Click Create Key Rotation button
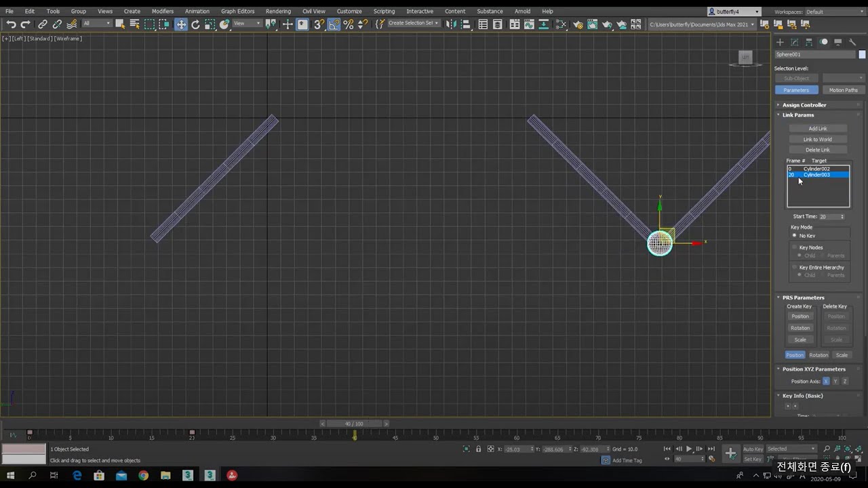 coord(800,328)
